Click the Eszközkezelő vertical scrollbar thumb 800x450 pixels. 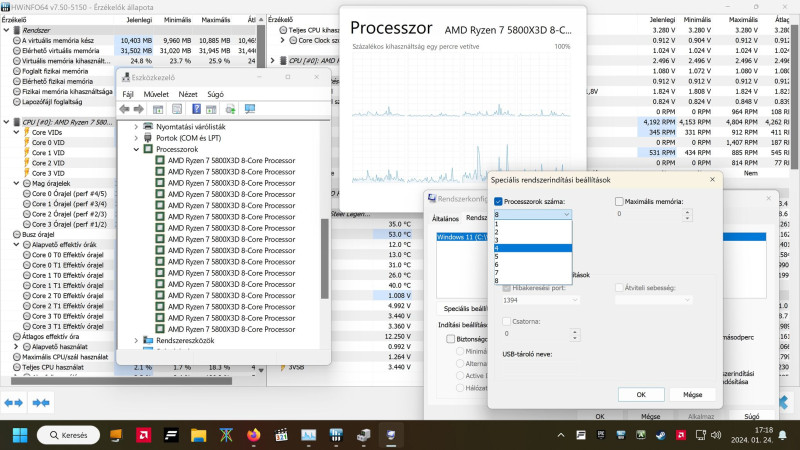click(x=324, y=258)
